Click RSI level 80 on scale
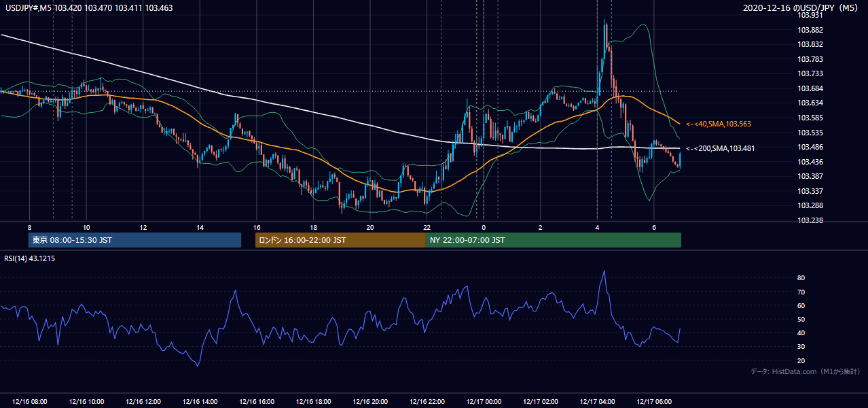Image resolution: width=868 pixels, height=408 pixels. 801,278
